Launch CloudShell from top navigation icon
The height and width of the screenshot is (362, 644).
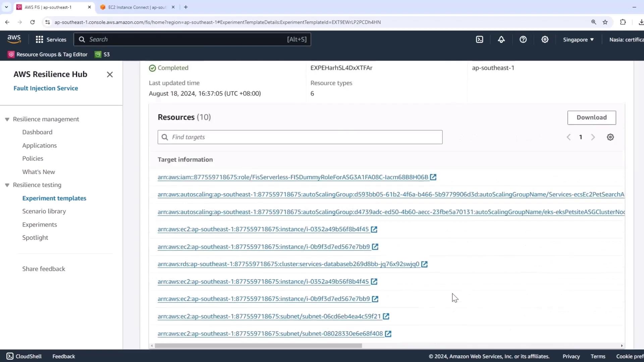[480, 40]
